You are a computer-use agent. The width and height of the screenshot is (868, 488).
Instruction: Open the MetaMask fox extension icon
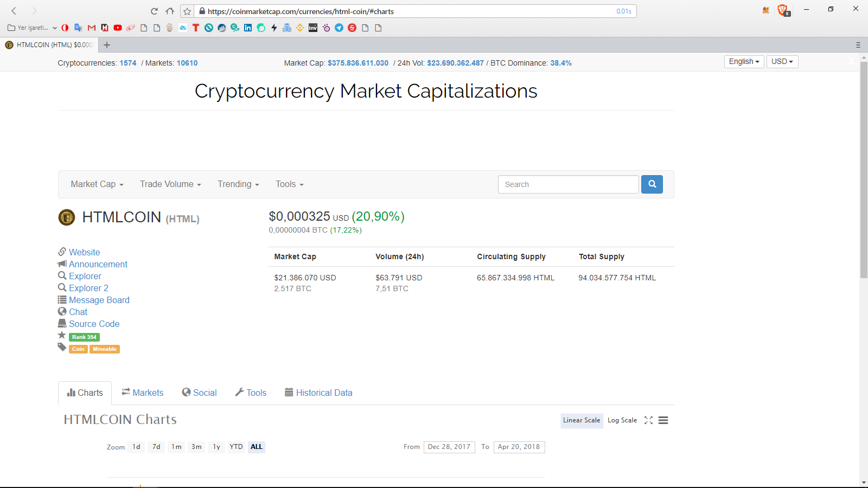tap(766, 10)
